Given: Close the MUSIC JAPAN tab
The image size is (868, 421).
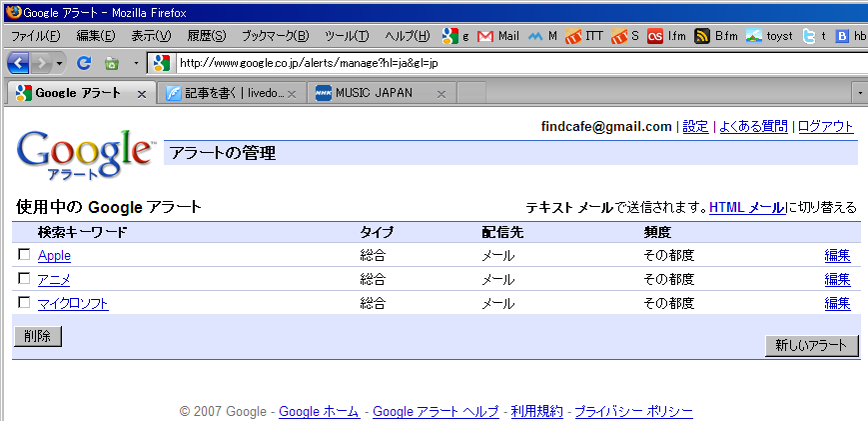Looking at the screenshot, I should [x=441, y=94].
